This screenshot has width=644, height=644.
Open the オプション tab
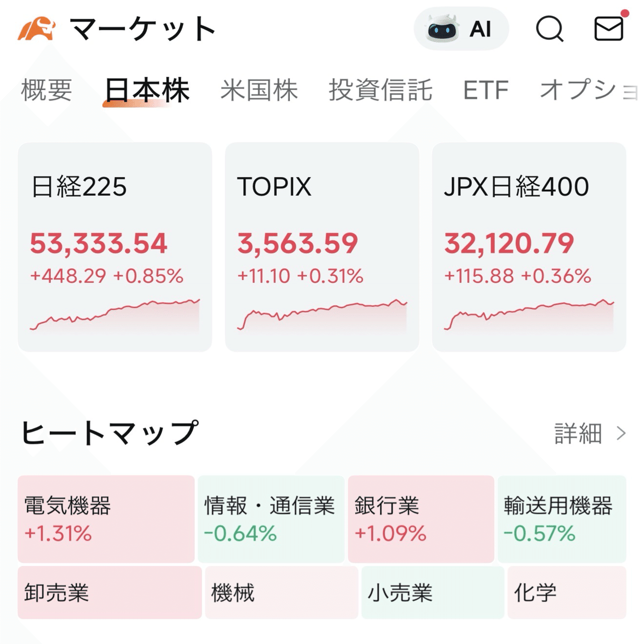pyautogui.click(x=584, y=90)
